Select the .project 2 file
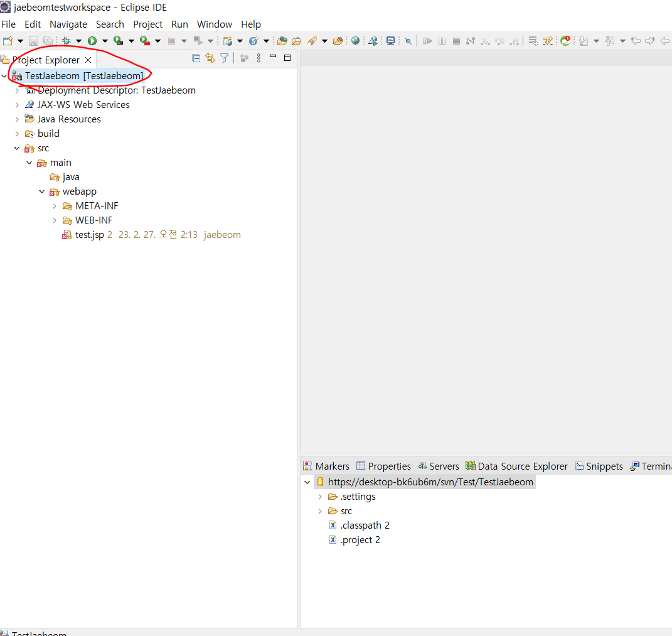 tap(355, 540)
